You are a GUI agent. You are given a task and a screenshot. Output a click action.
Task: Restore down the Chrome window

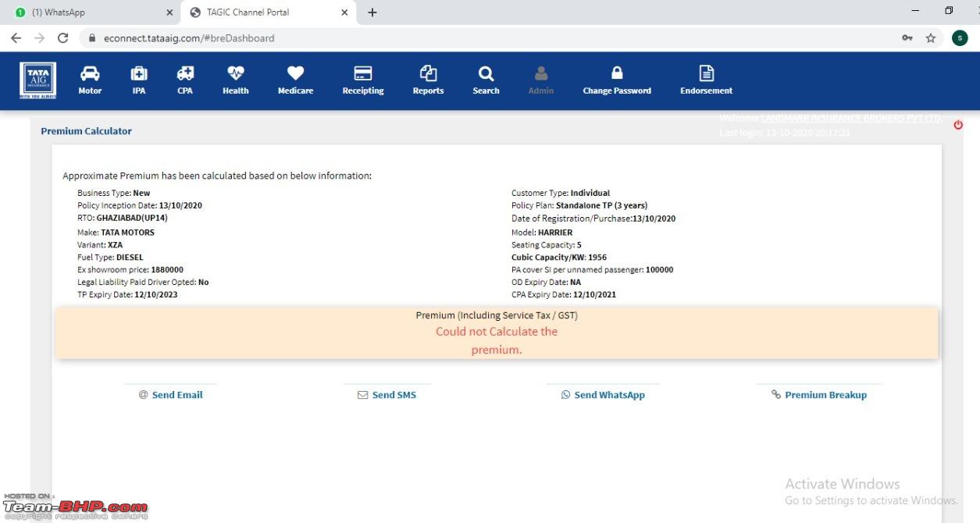tap(949, 11)
